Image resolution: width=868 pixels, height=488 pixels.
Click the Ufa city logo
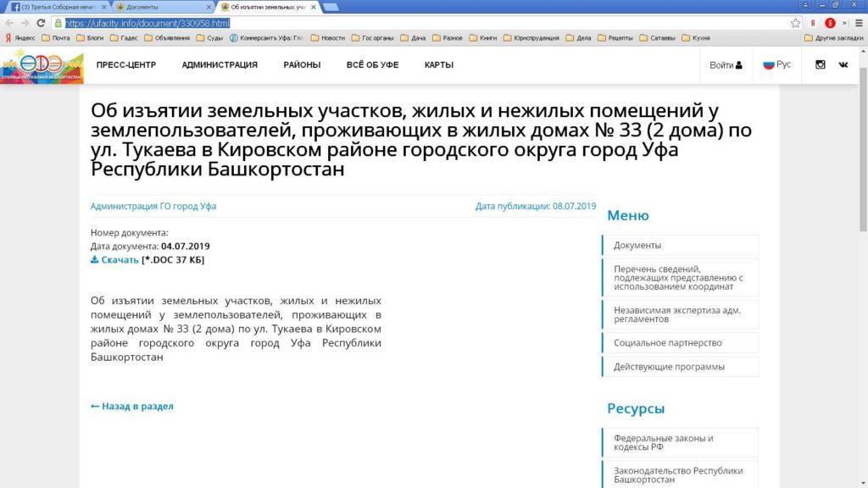click(x=42, y=65)
